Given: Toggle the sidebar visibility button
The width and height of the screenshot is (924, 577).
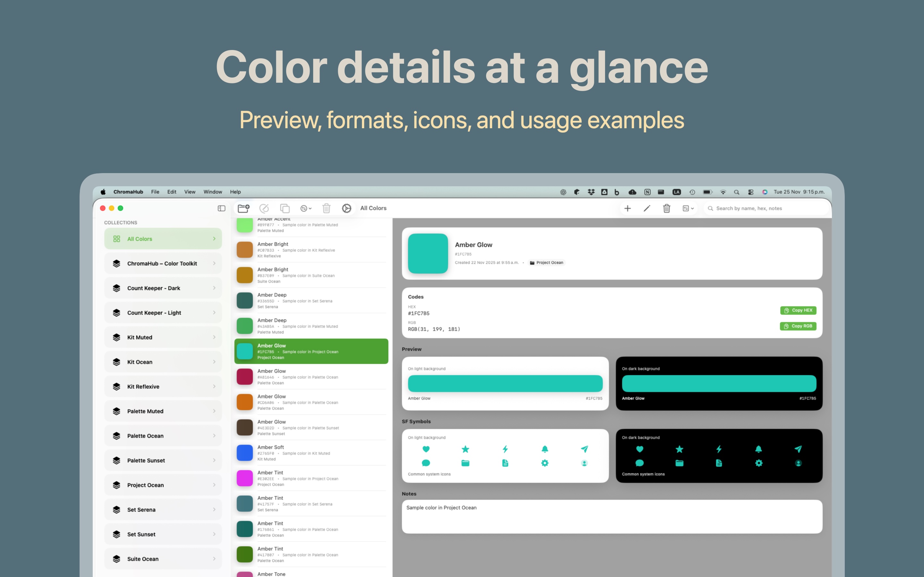Looking at the screenshot, I should click(x=221, y=208).
